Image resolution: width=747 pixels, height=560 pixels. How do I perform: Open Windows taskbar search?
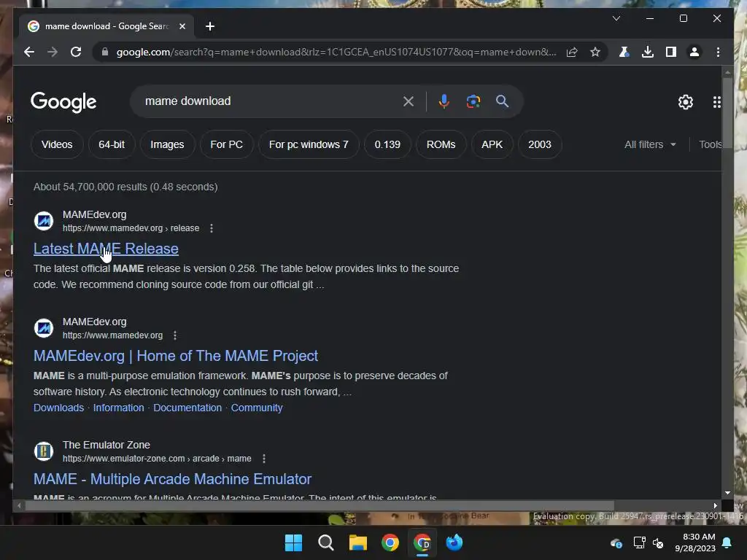[x=326, y=542]
